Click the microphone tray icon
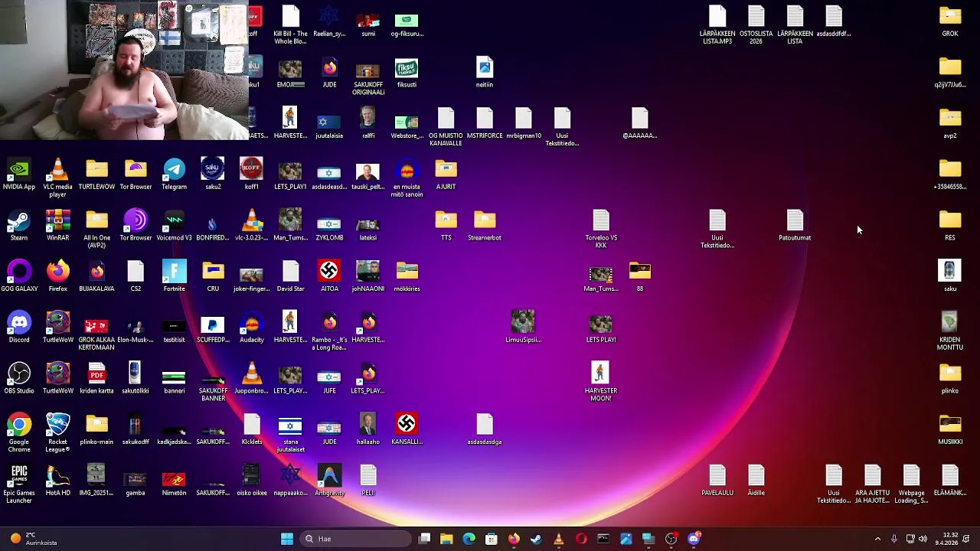Screen dimensions: 980x551 [x=894, y=539]
